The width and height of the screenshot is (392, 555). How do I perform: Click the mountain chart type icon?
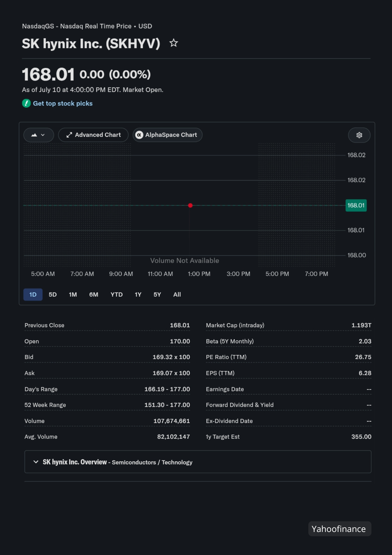(34, 135)
